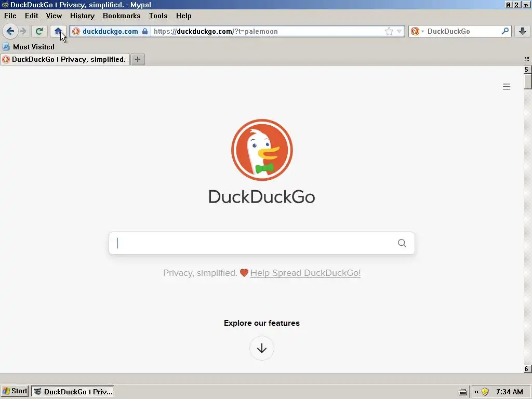
Task: Click the on-screen keyboard tray icon
Action: point(463,392)
